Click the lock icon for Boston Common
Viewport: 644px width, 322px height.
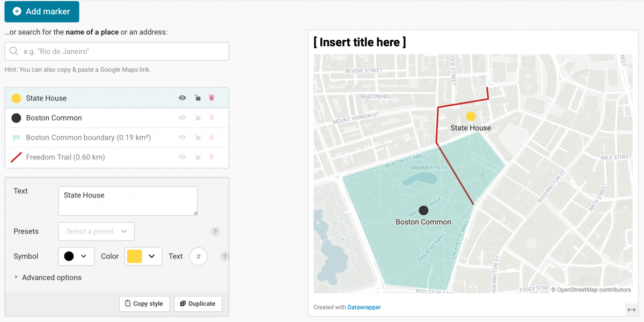click(197, 118)
